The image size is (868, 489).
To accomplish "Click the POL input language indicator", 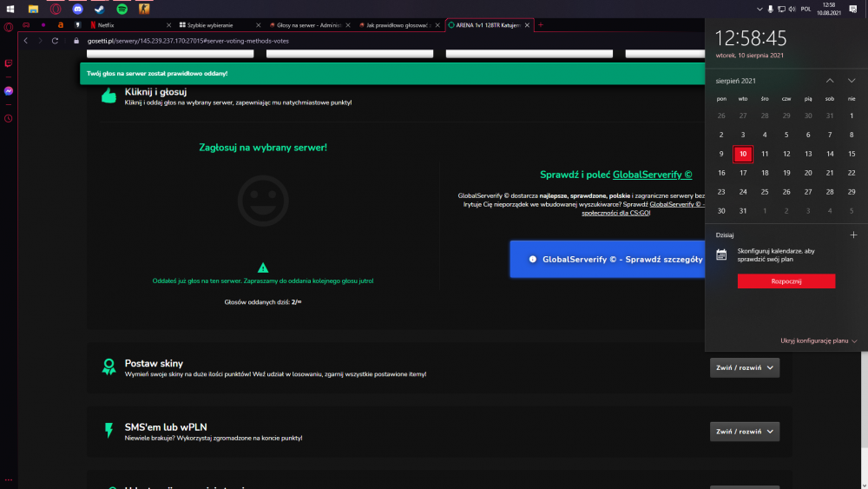I will tap(806, 9).
